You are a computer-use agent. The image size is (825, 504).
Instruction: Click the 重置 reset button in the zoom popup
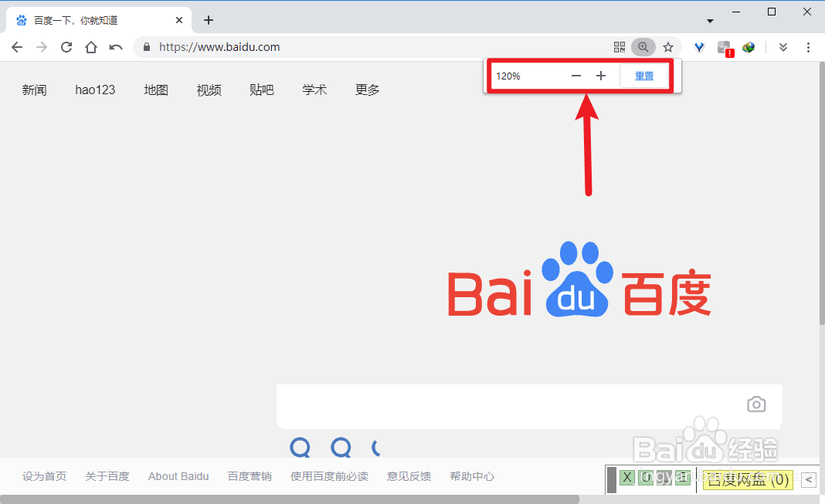[x=645, y=76]
